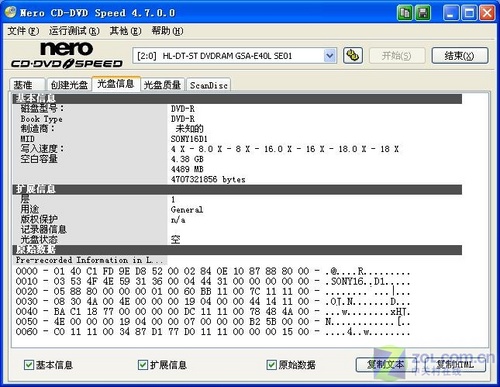Open the drive selection dropdown arrow
Viewport: 500px width, 387px height.
329,56
